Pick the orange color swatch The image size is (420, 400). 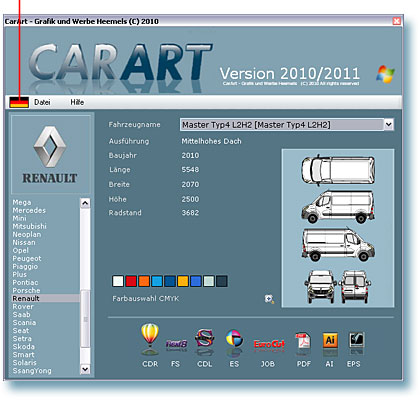click(x=144, y=281)
